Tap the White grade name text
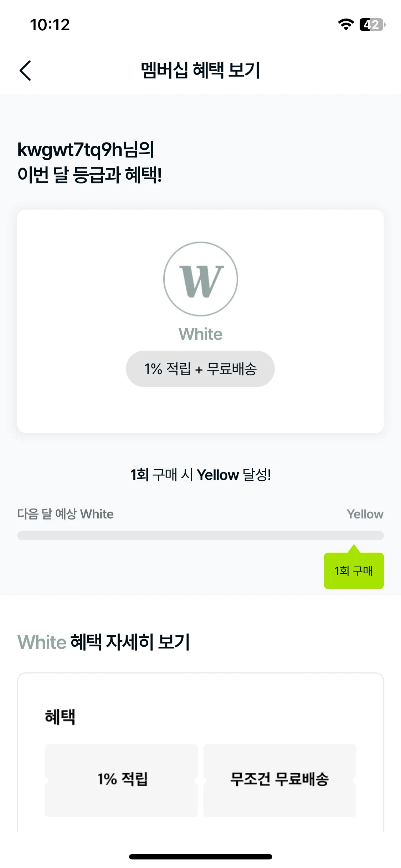The width and height of the screenshot is (401, 868). click(x=201, y=334)
